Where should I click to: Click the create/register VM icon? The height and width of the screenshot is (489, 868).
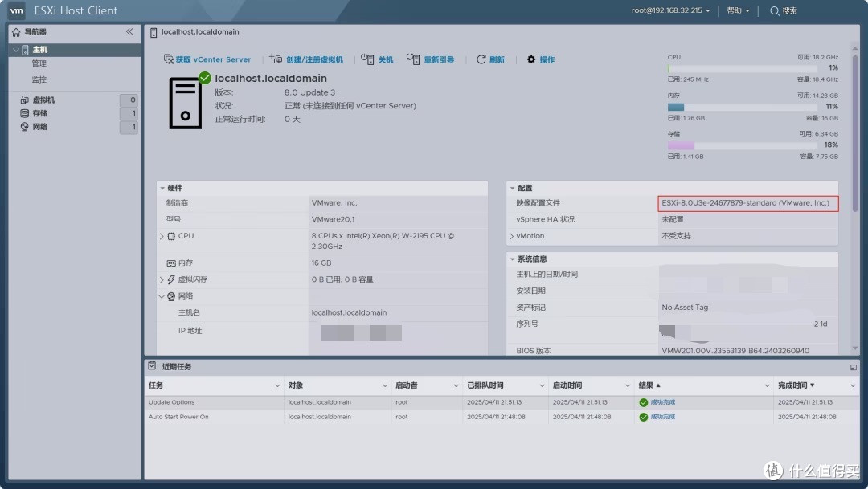pyautogui.click(x=276, y=58)
